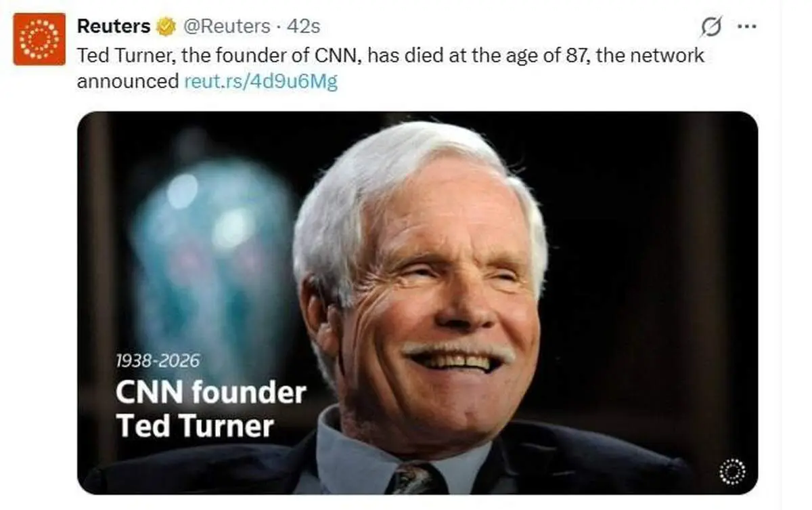
Task: Click the word "announced" in the tweet
Action: click(128, 81)
